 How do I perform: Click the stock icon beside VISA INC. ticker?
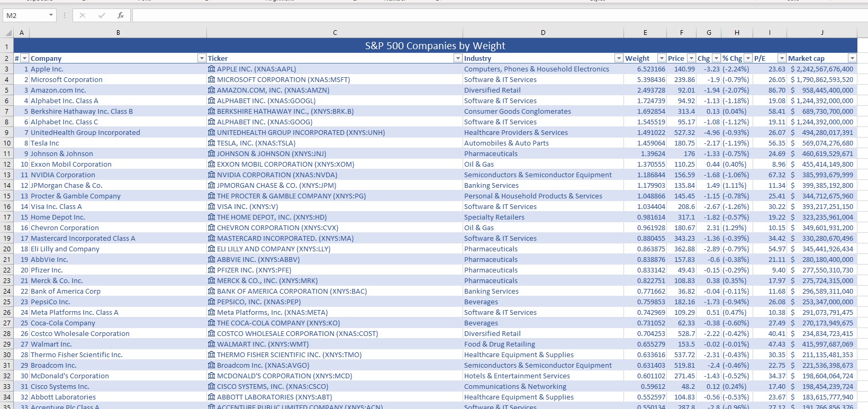[x=212, y=206]
